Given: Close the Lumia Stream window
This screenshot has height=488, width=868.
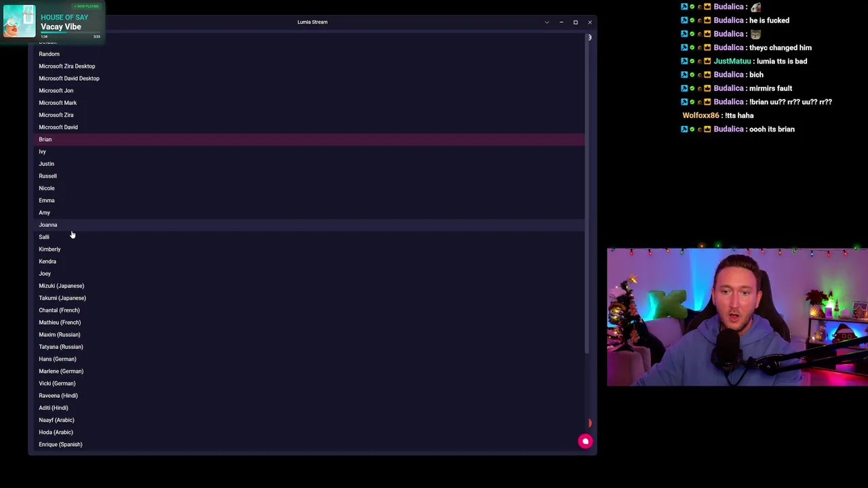Looking at the screenshot, I should [x=590, y=22].
